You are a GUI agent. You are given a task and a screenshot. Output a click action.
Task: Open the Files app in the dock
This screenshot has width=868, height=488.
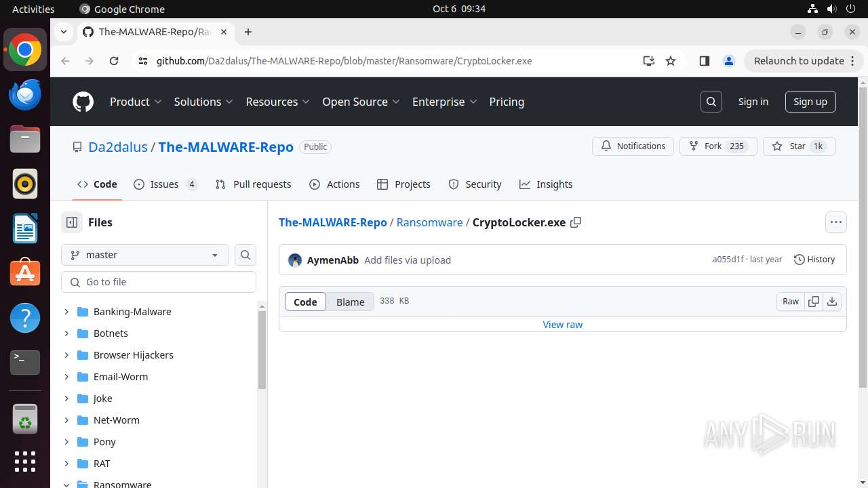tap(25, 139)
